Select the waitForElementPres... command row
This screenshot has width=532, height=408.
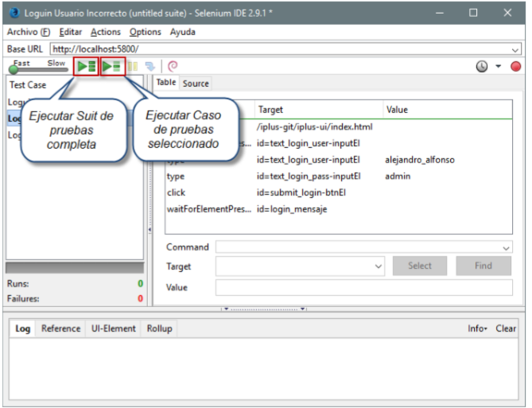tap(339, 209)
